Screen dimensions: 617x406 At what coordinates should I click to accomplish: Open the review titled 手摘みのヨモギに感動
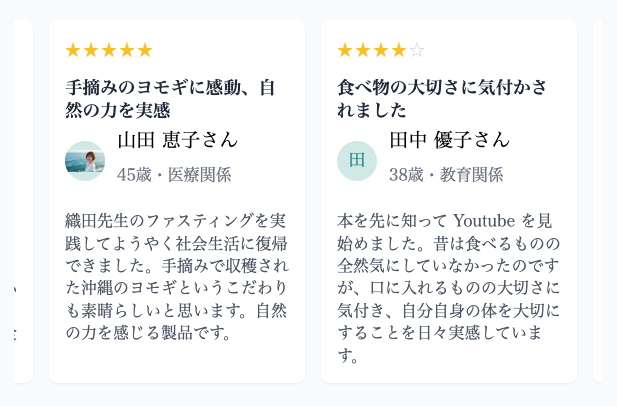[170, 98]
